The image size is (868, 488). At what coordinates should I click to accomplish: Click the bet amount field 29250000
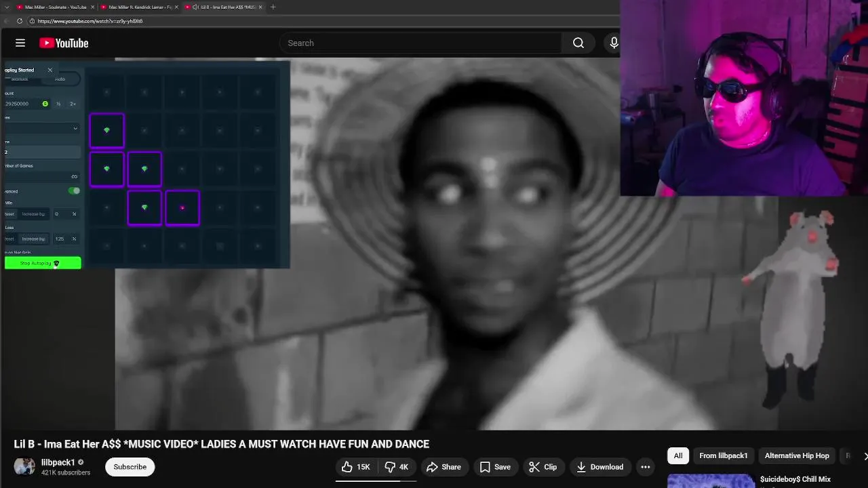tap(22, 104)
